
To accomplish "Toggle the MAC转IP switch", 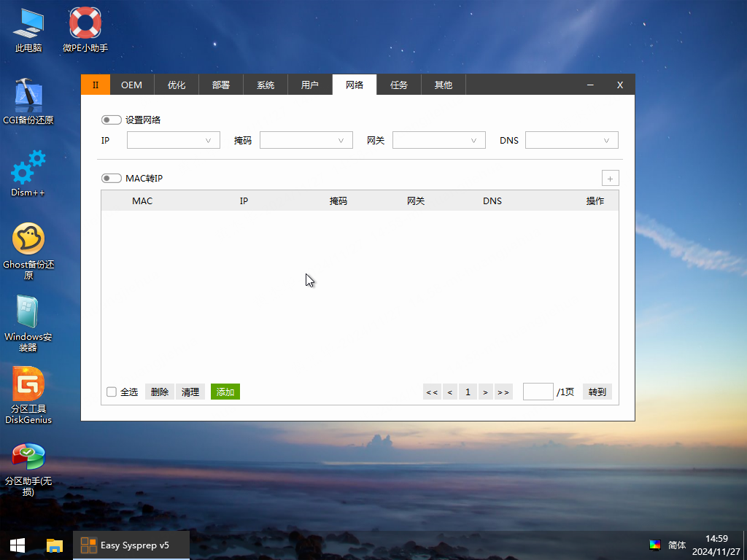I will click(111, 178).
